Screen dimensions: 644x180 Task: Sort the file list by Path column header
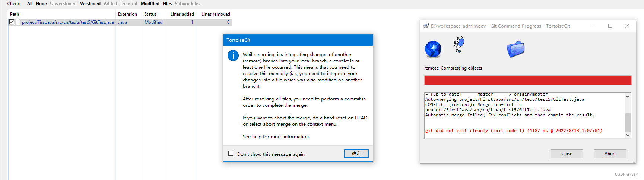pos(61,14)
